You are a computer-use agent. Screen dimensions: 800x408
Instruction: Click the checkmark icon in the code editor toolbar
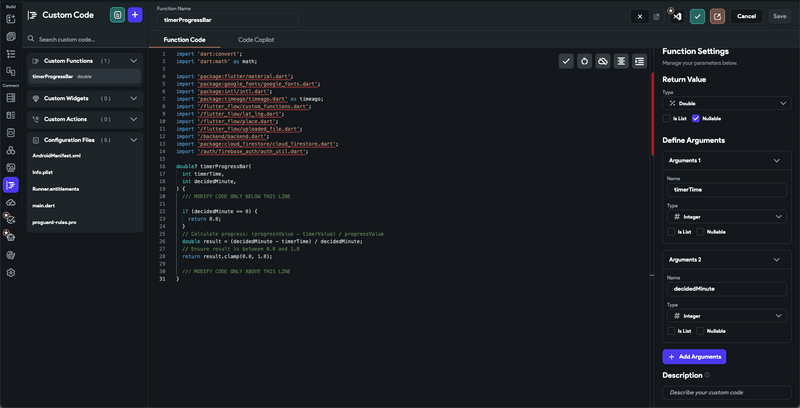[566, 61]
